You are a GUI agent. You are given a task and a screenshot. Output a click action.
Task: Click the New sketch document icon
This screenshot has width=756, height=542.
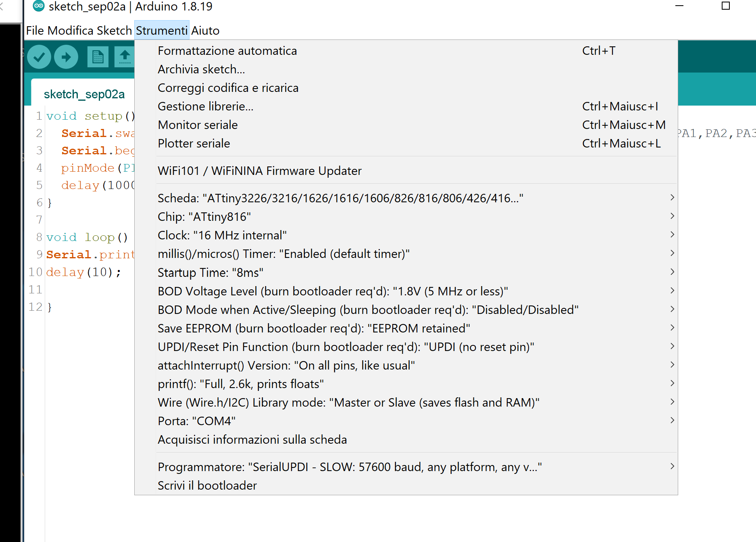click(98, 57)
